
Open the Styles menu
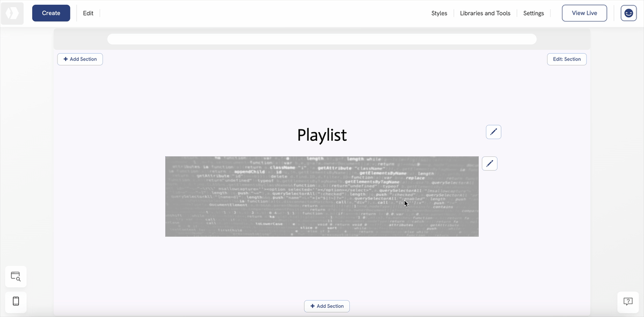(439, 13)
